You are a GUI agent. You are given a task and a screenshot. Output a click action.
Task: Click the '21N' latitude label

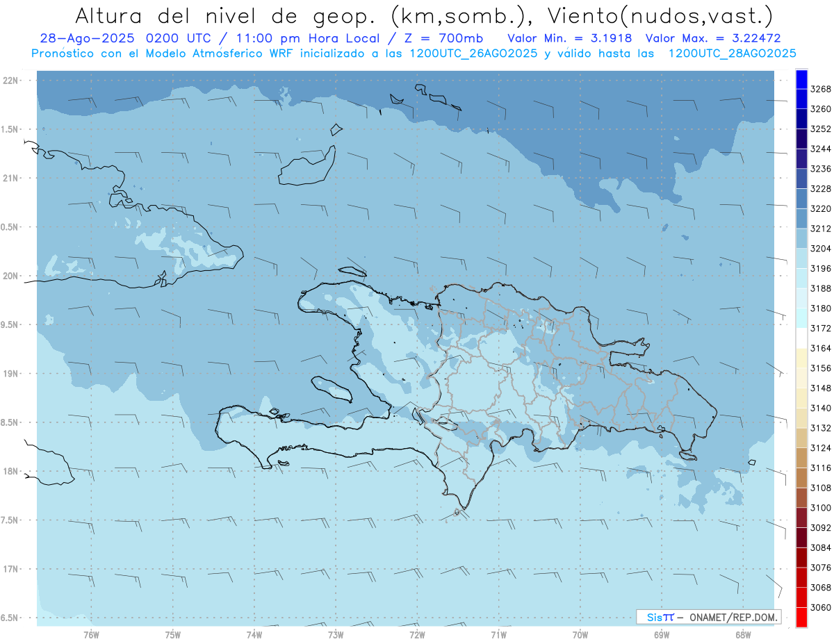tap(10, 178)
